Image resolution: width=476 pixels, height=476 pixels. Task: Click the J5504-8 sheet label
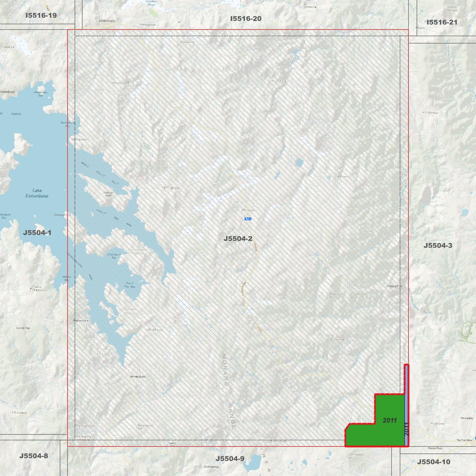(34, 456)
